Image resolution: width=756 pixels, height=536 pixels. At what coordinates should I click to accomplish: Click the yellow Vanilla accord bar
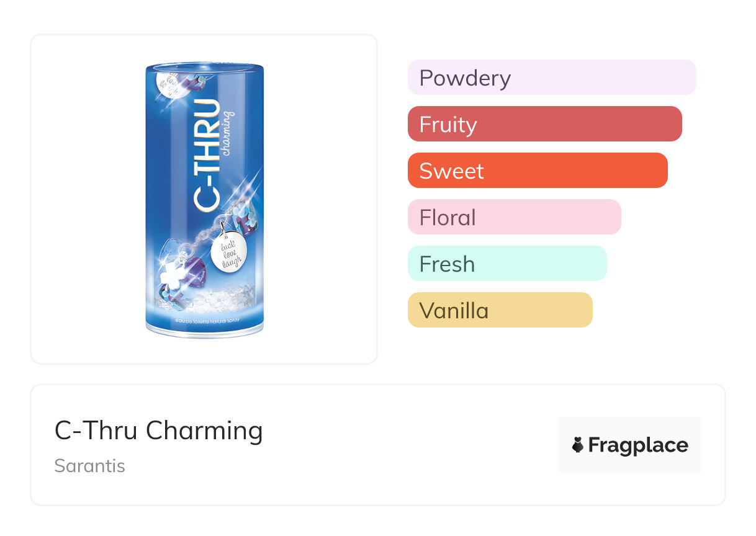(x=500, y=310)
